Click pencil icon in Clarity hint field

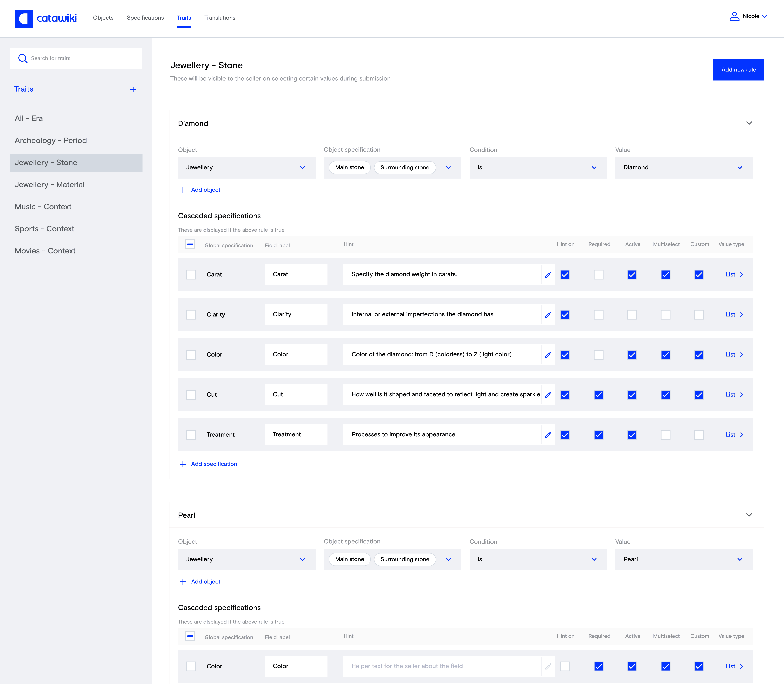pos(548,314)
